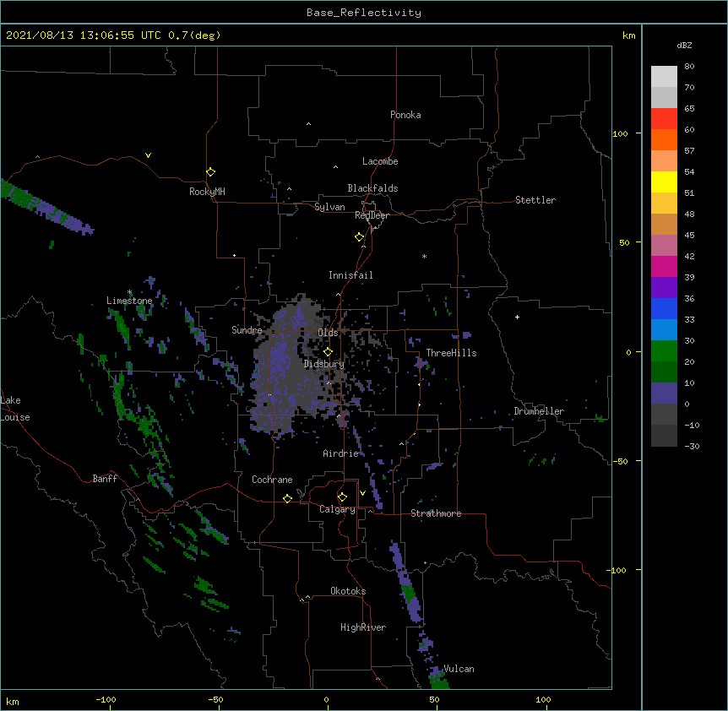The height and width of the screenshot is (711, 728).
Task: Click the -30 value in dBZ legend
Action: [x=692, y=446]
